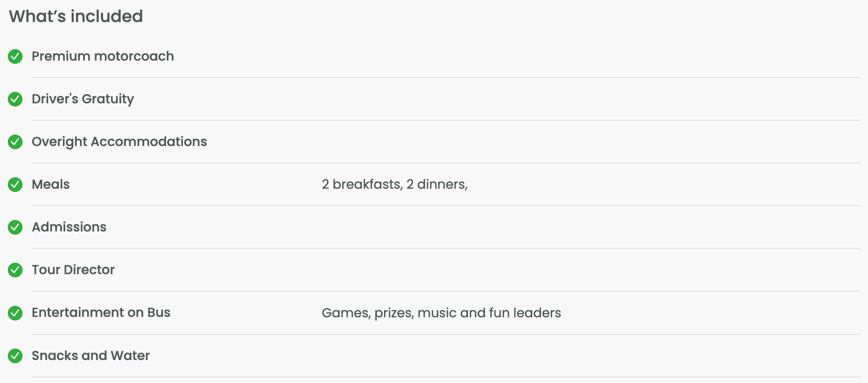Select the Premium motorcoach label
This screenshot has width=868, height=383.
point(102,56)
